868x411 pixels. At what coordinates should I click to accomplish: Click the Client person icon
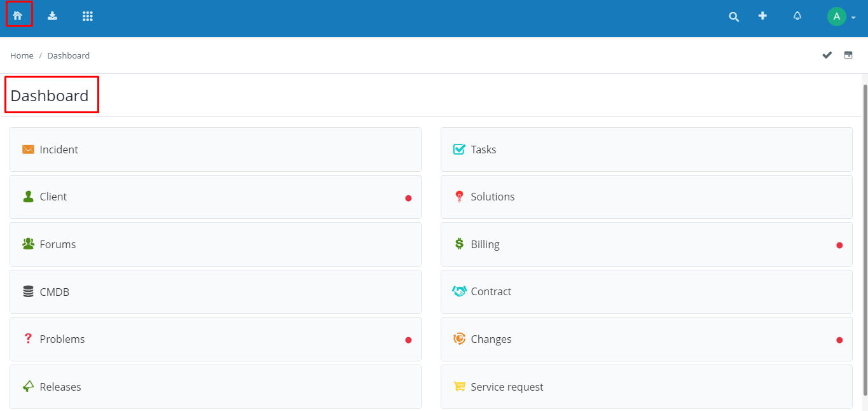pyautogui.click(x=28, y=197)
